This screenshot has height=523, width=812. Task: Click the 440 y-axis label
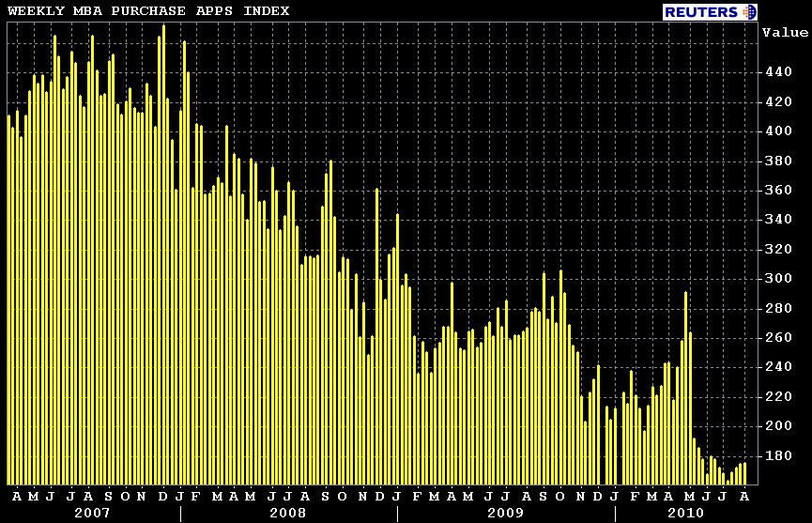777,71
